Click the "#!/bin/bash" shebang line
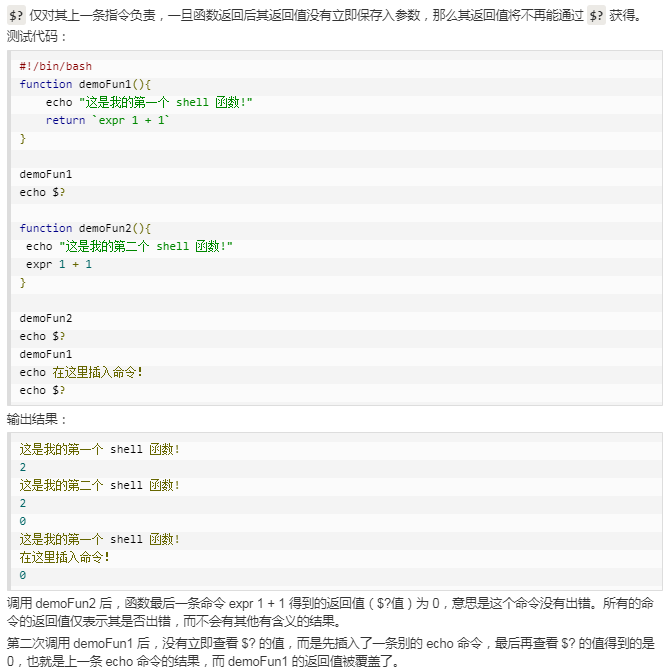The image size is (669, 670). [56, 66]
